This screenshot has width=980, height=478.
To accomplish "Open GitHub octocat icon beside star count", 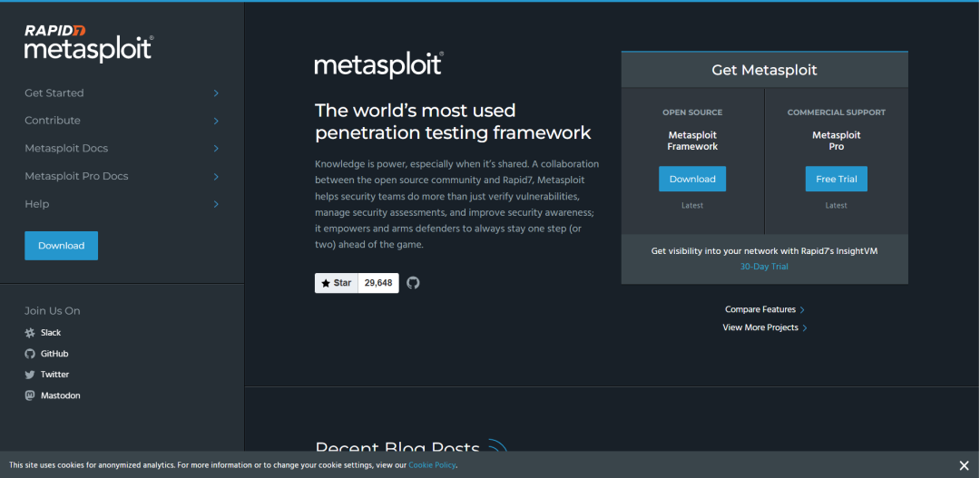I will click(x=413, y=283).
